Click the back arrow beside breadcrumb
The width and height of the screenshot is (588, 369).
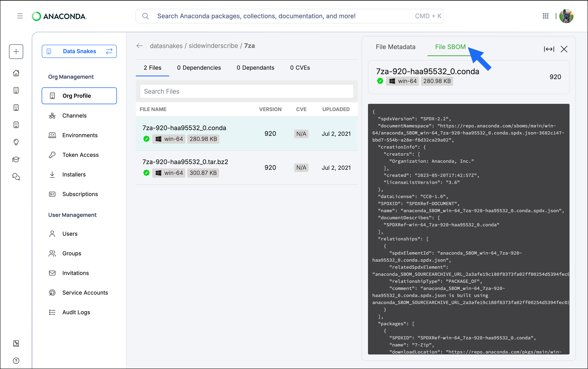140,46
